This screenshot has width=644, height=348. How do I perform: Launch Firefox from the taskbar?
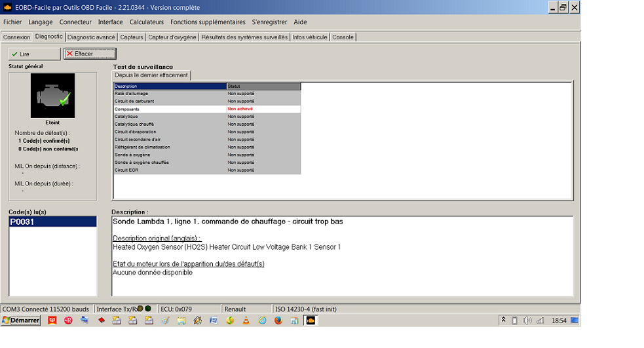[x=278, y=320]
